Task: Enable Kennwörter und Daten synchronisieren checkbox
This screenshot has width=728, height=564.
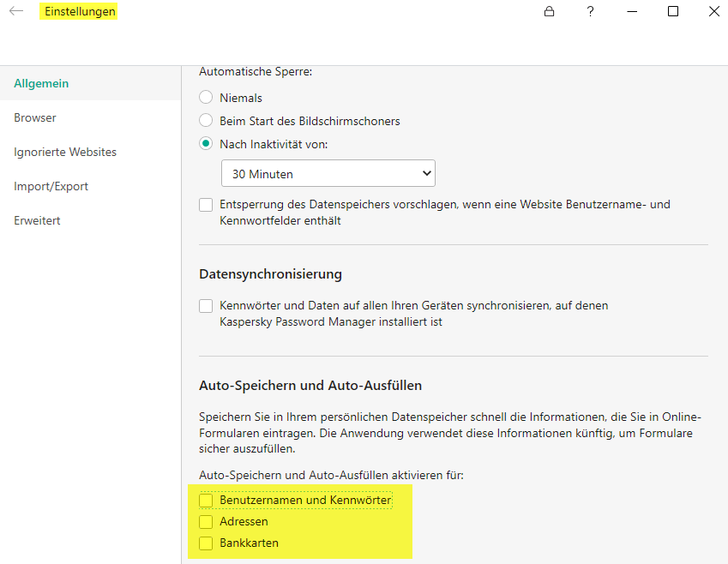Action: [x=206, y=306]
